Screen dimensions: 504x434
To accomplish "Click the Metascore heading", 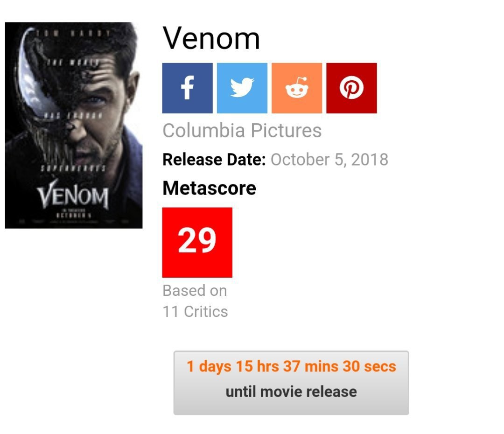I will coord(209,188).
